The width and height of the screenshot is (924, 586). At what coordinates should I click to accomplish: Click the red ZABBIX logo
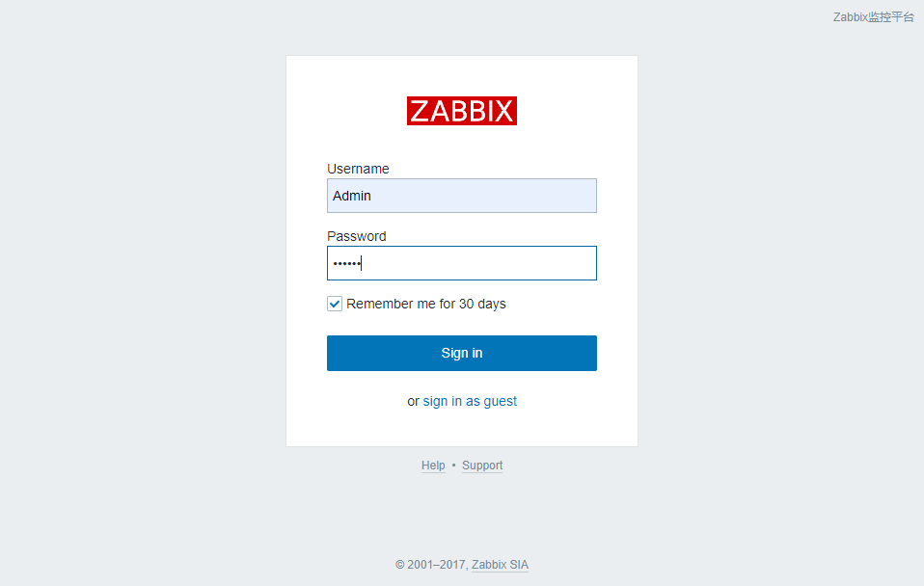click(x=462, y=111)
